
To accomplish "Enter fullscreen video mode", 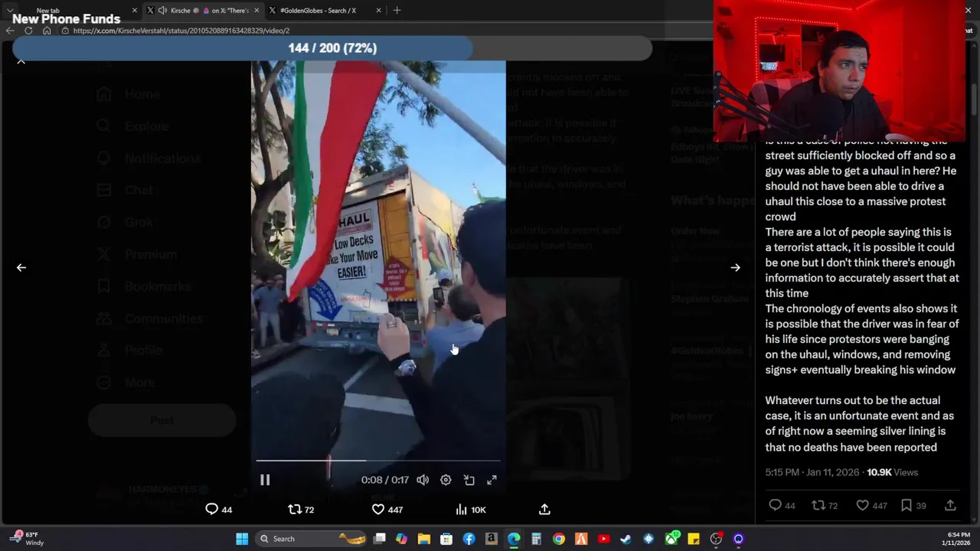I will (x=492, y=480).
